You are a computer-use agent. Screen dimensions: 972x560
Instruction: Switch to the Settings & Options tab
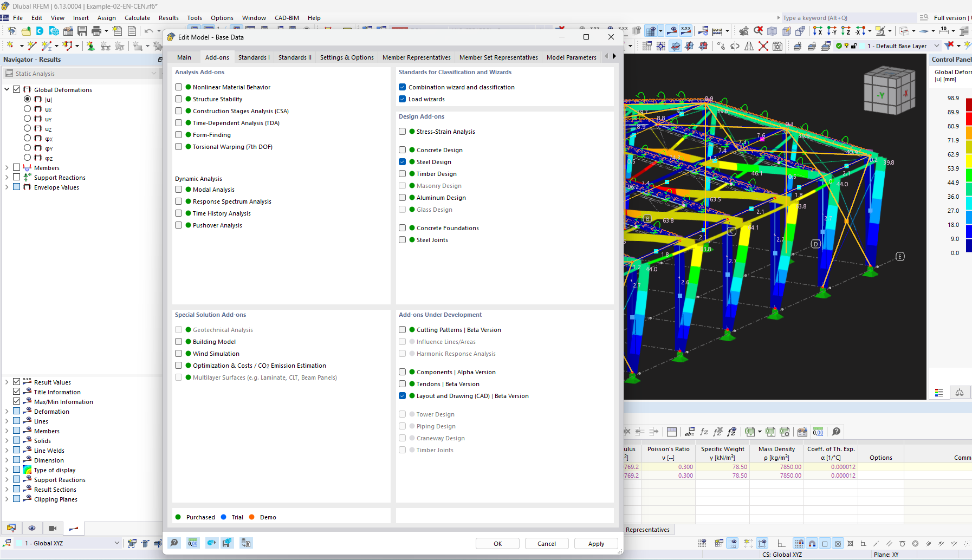click(x=347, y=57)
